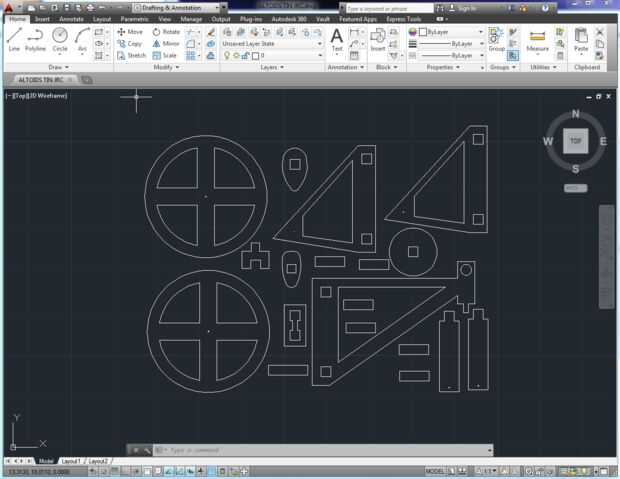Screen dimensions: 620x479
Task: Open the Insert ribbon tab
Action: [42, 19]
